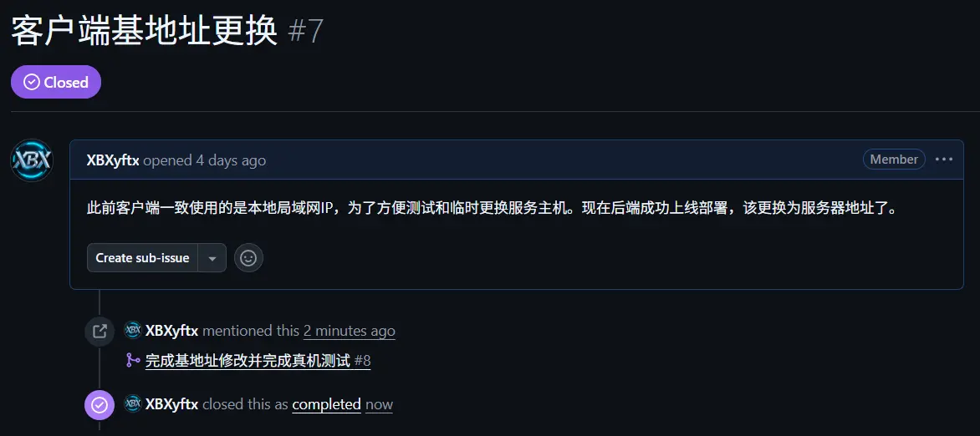
Task: Expand the dropdown arrow beside Create sub-issue
Action: tap(212, 257)
